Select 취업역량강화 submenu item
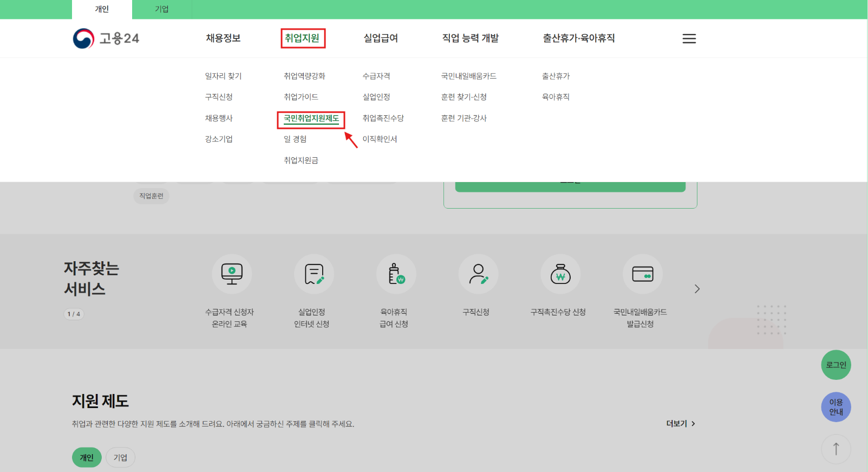This screenshot has width=868, height=472. click(x=304, y=76)
